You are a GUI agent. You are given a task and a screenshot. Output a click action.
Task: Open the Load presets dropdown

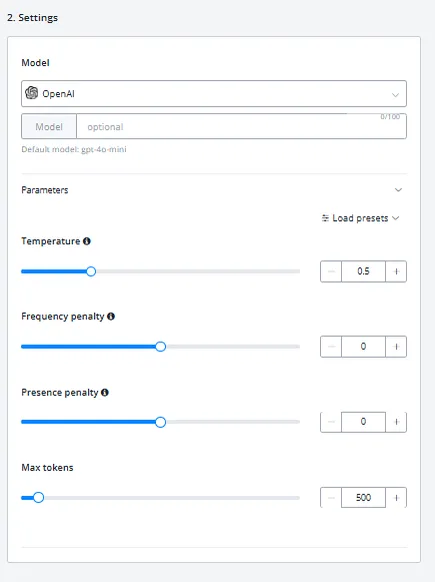360,218
